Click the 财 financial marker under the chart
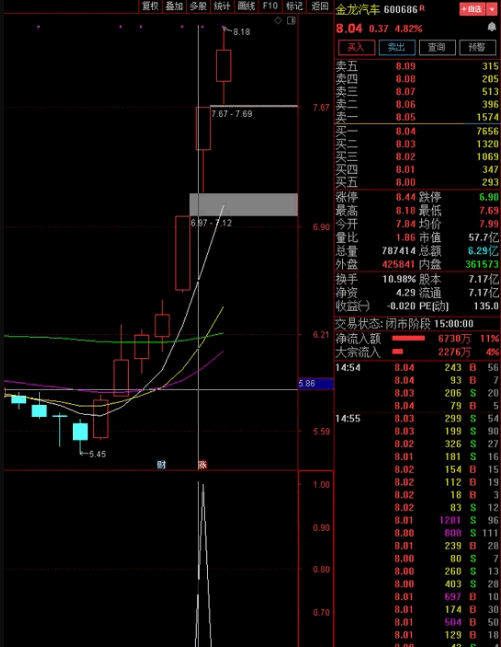 coord(161,465)
